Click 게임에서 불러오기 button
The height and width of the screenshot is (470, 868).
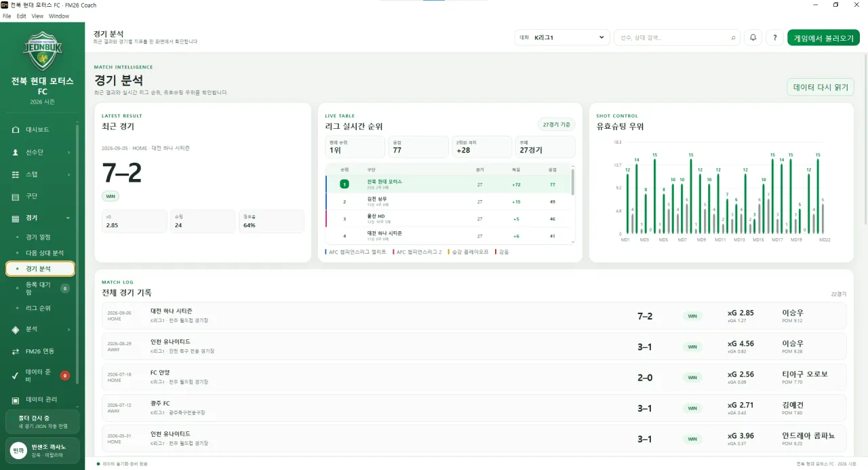pyautogui.click(x=823, y=38)
